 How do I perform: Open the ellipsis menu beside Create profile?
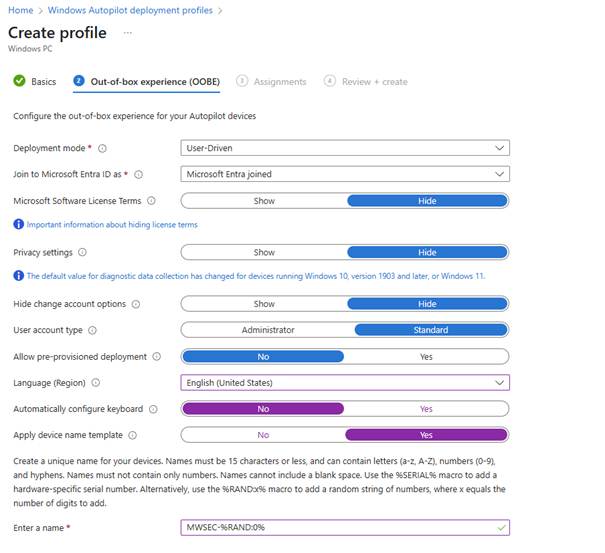[128, 33]
